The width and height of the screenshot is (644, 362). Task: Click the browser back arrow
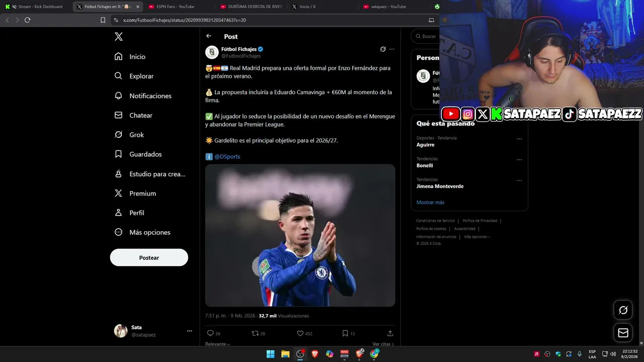click(x=7, y=20)
